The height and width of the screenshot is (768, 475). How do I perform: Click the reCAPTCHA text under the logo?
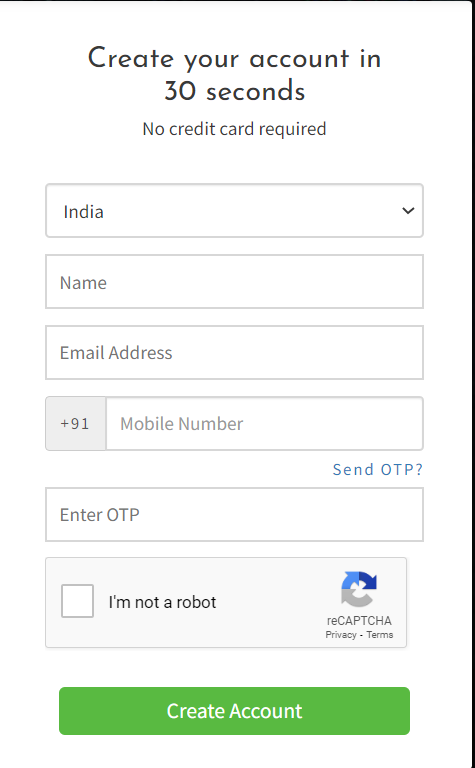click(359, 621)
